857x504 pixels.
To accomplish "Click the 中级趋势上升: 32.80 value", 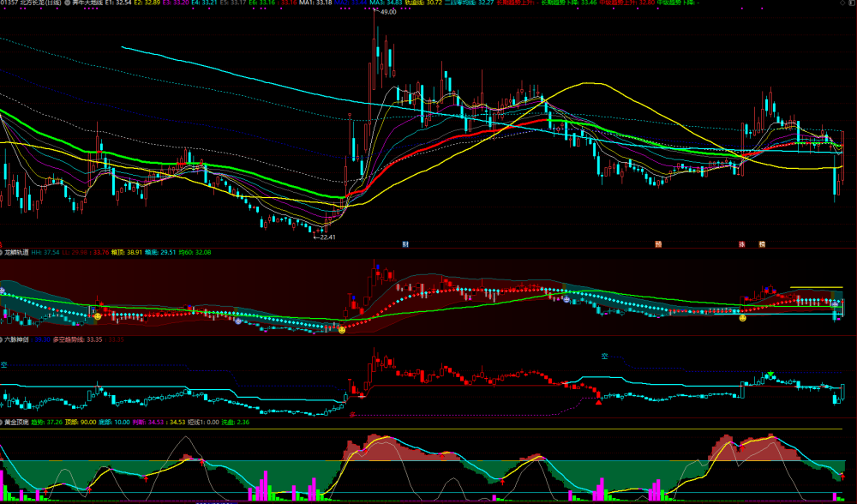I will pyautogui.click(x=627, y=3).
